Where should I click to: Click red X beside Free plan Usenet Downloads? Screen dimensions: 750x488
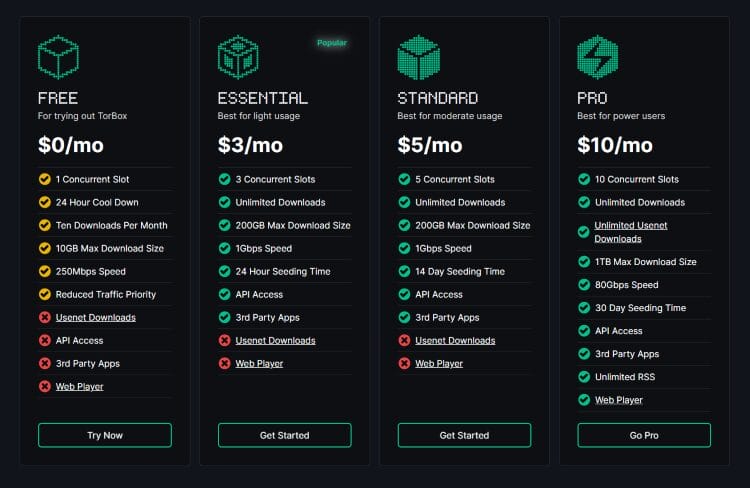(44, 317)
